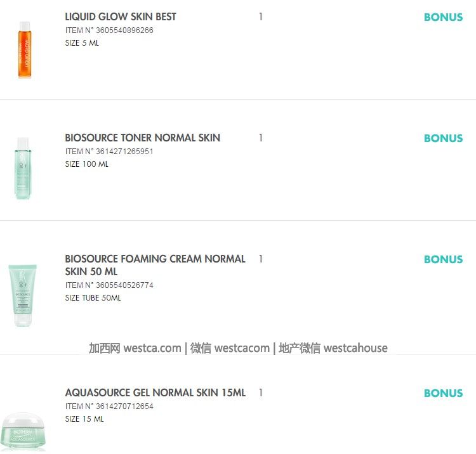
Task: Click the Size Tube 50ML text
Action: [x=93, y=298]
